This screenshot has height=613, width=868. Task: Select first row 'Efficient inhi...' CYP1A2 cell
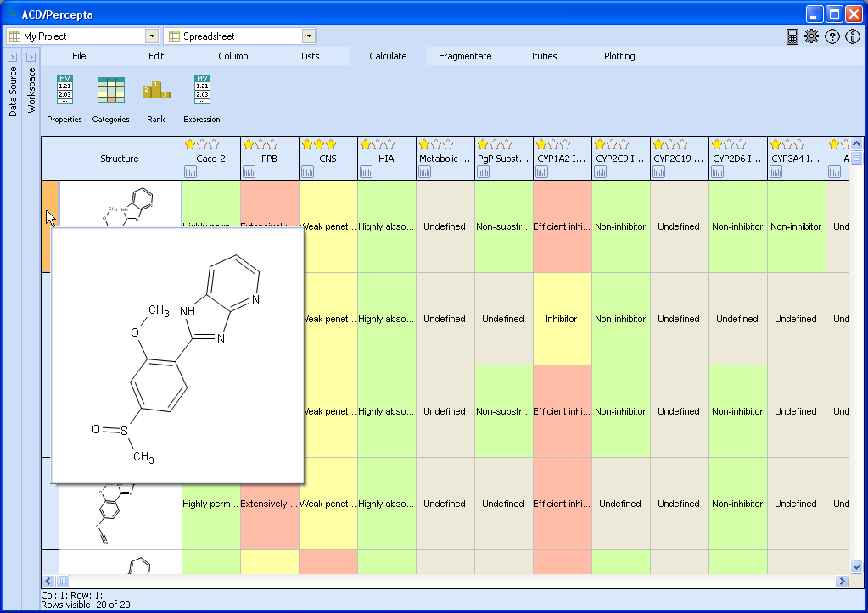coord(562,226)
